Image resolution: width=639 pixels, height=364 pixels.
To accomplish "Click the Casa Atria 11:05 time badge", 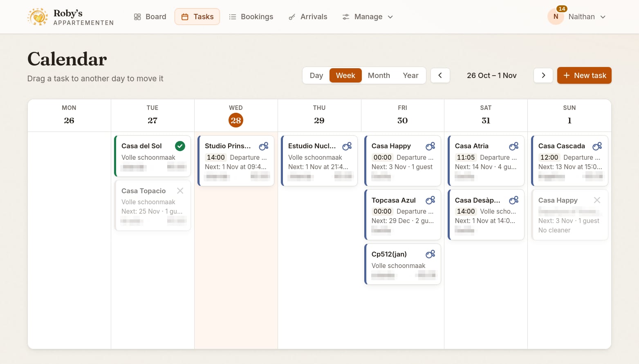I will (466, 157).
